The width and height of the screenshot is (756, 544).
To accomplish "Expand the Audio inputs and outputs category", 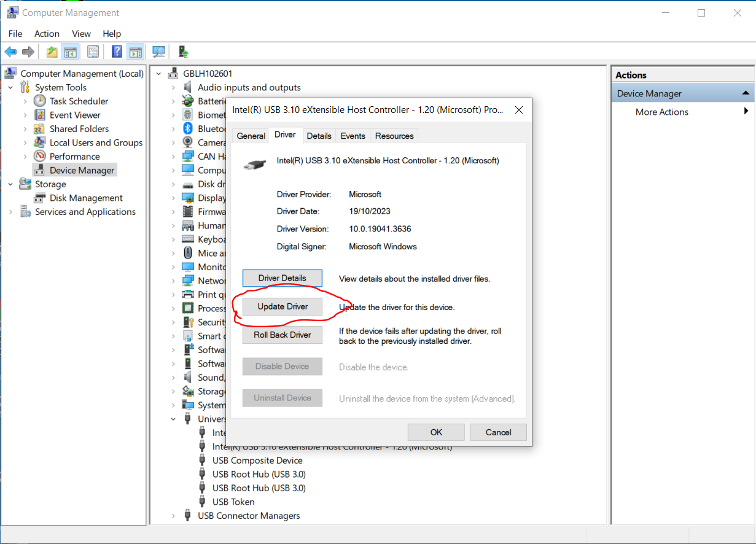I will coord(173,87).
